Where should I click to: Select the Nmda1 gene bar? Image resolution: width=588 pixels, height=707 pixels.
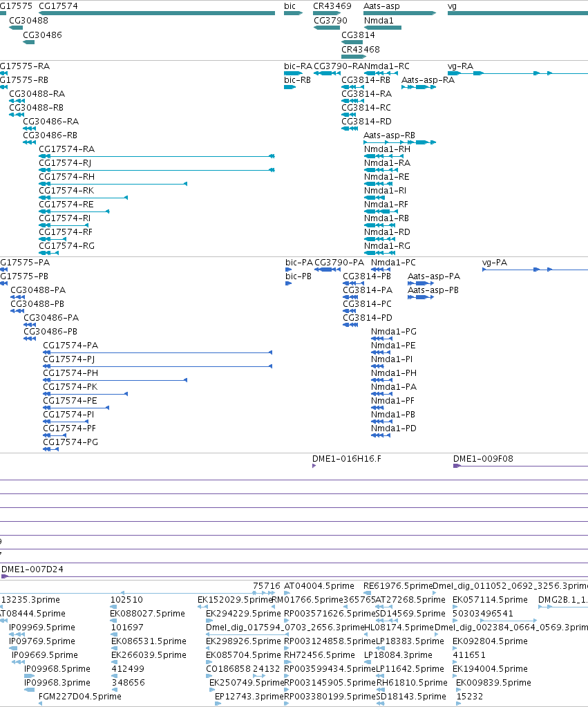382,28
